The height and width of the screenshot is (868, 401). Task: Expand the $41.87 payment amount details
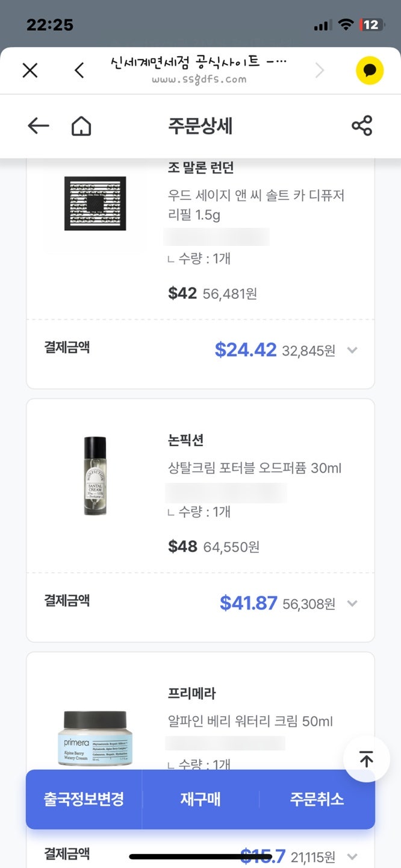[352, 603]
